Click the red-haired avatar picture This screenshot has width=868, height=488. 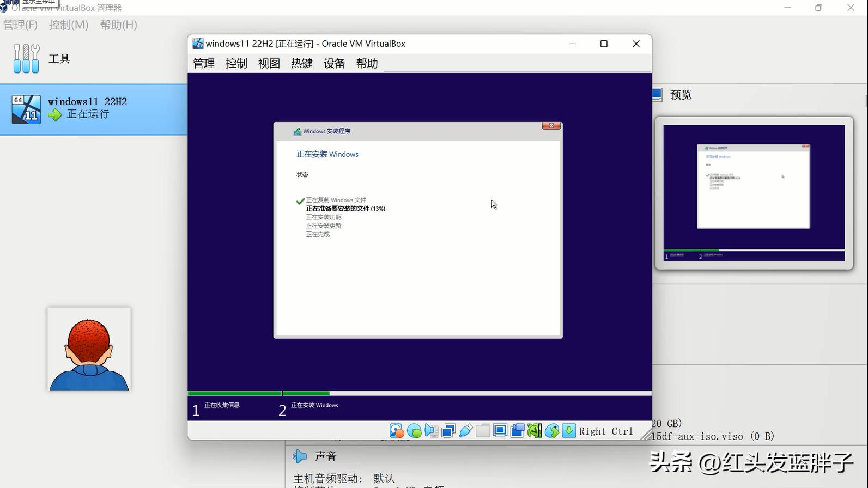89,349
